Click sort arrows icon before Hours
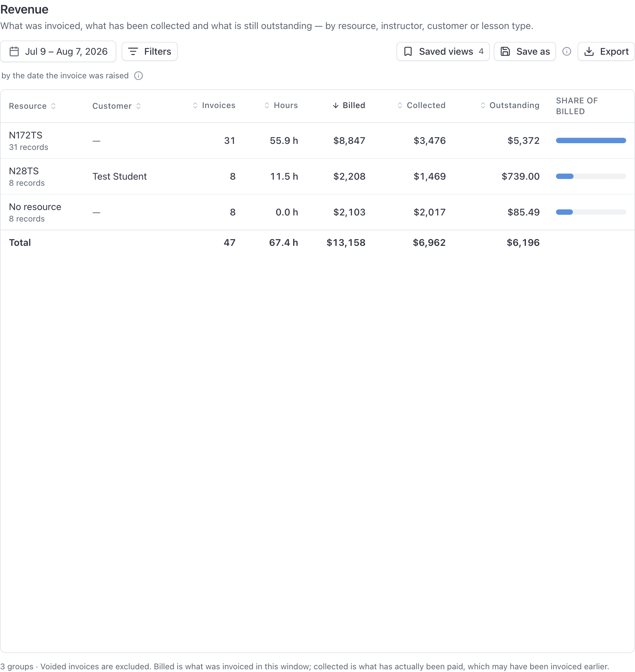Image resolution: width=635 pixels, height=672 pixels. 267,105
